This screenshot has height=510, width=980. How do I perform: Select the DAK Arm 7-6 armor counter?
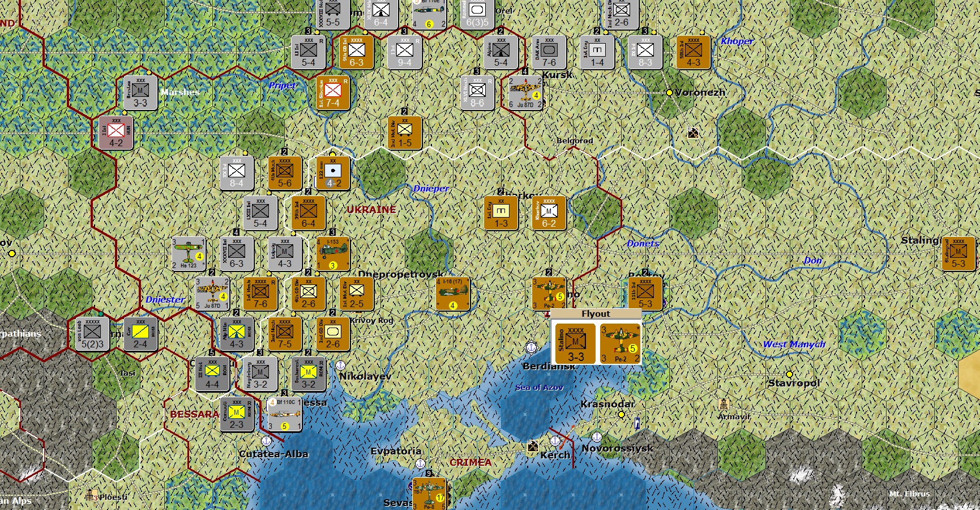549,52
